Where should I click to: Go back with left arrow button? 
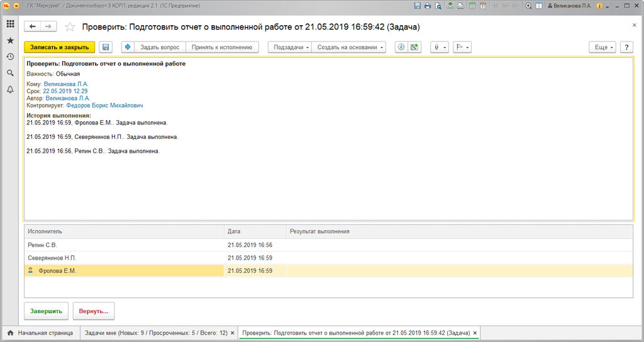[33, 26]
